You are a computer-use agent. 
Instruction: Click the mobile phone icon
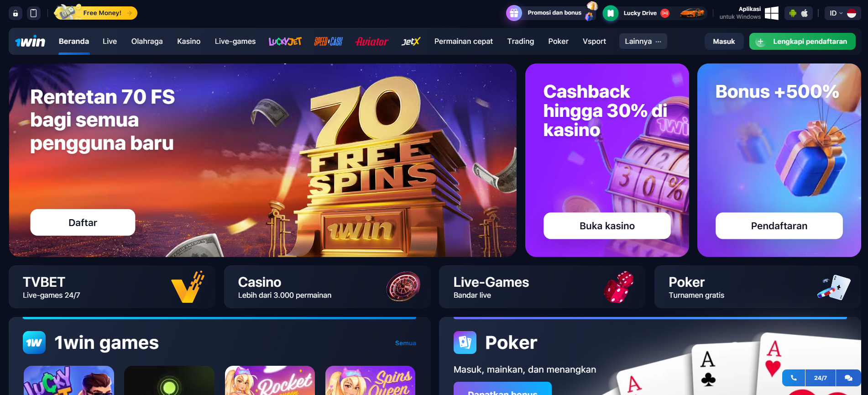coord(33,13)
